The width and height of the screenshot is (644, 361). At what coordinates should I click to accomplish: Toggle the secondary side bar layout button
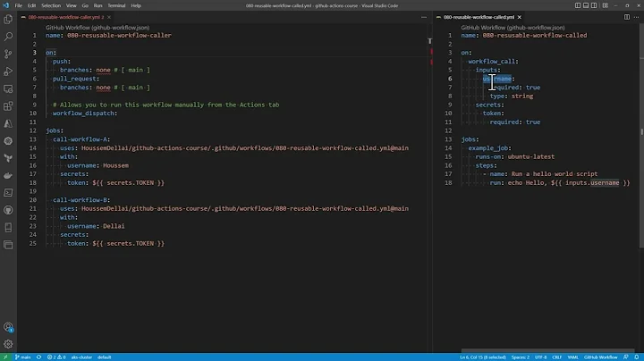(x=594, y=5)
